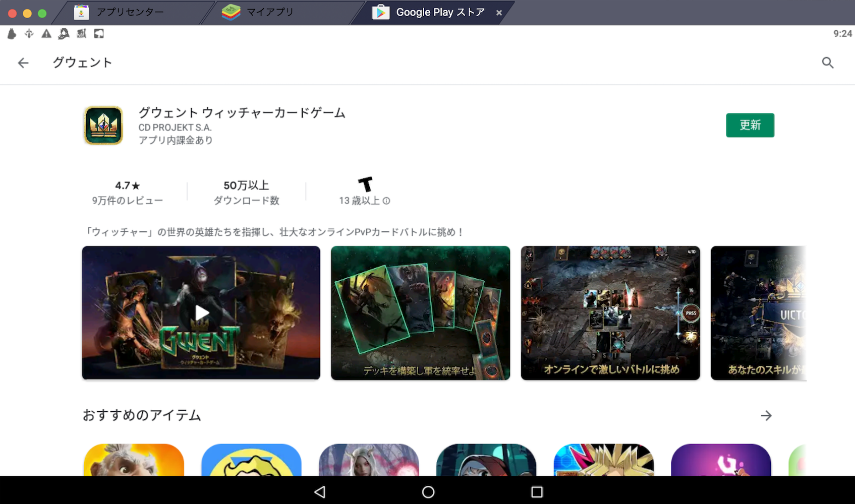Go back using the arrow beside グウェント

coord(23,63)
